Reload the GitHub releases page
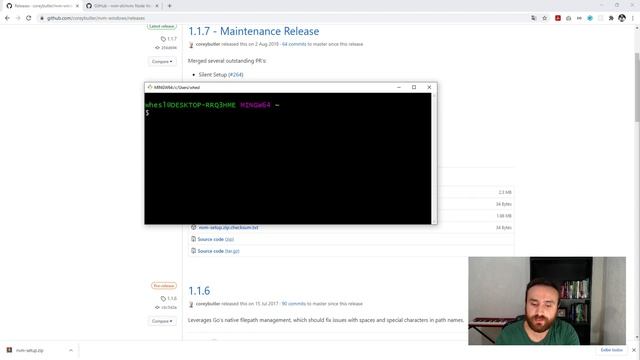This screenshot has height=360, width=640. point(29,18)
